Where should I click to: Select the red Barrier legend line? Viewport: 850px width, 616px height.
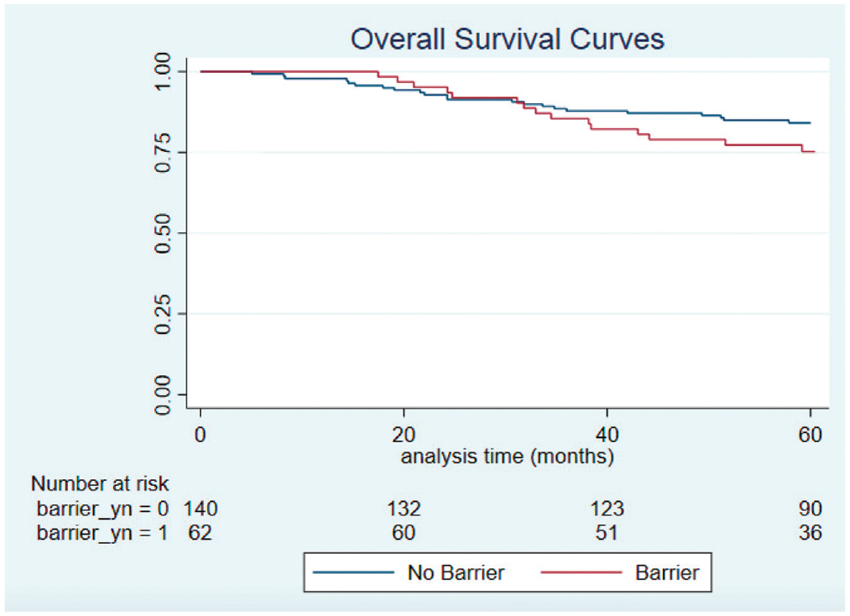581,572
